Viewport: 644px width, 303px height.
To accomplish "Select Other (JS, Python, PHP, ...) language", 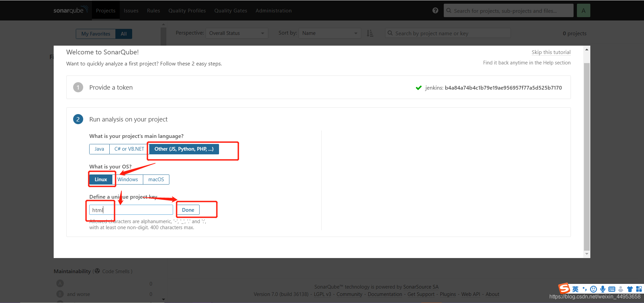I will pos(184,149).
